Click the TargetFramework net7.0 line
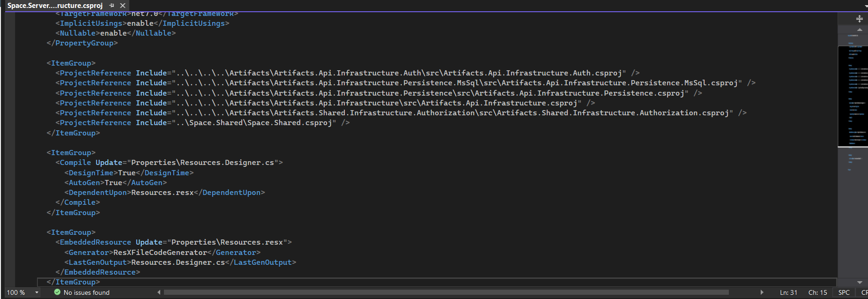Image resolution: width=868 pixels, height=299 pixels. pos(147,14)
